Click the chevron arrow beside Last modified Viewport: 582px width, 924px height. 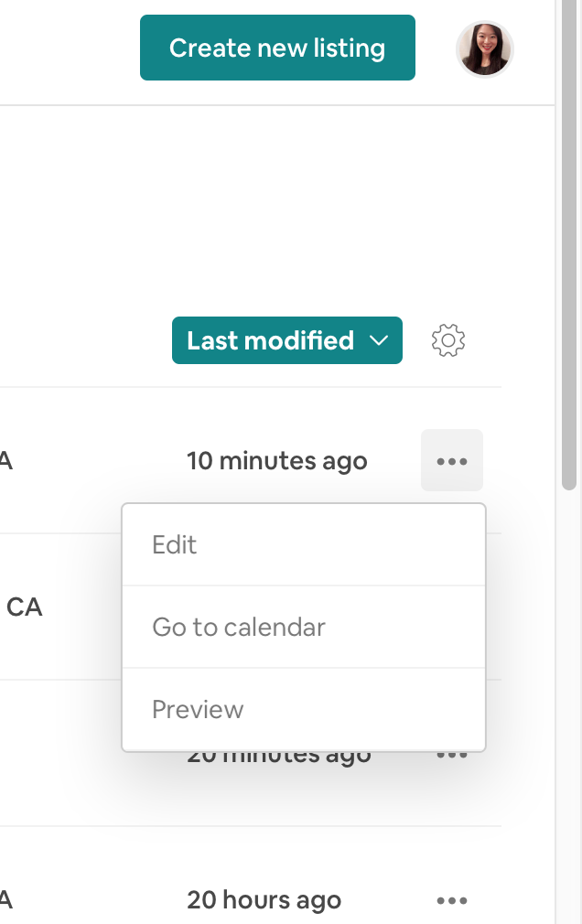tap(379, 340)
